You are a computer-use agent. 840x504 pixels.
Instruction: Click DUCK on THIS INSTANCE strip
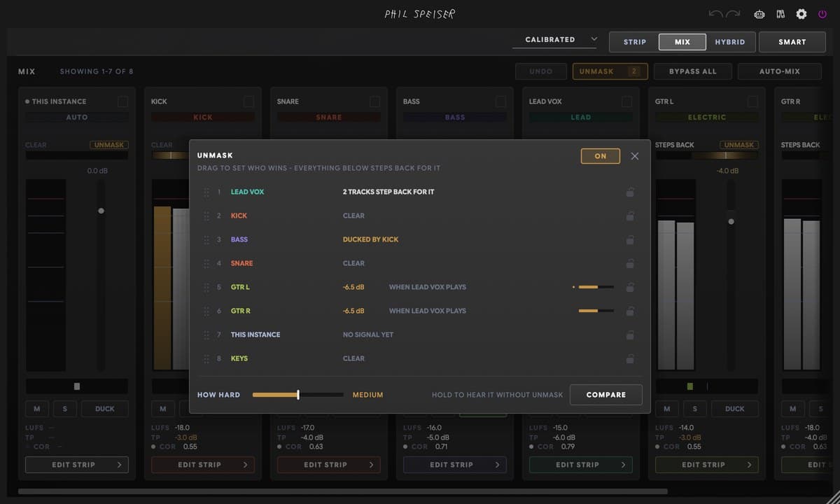tap(105, 409)
